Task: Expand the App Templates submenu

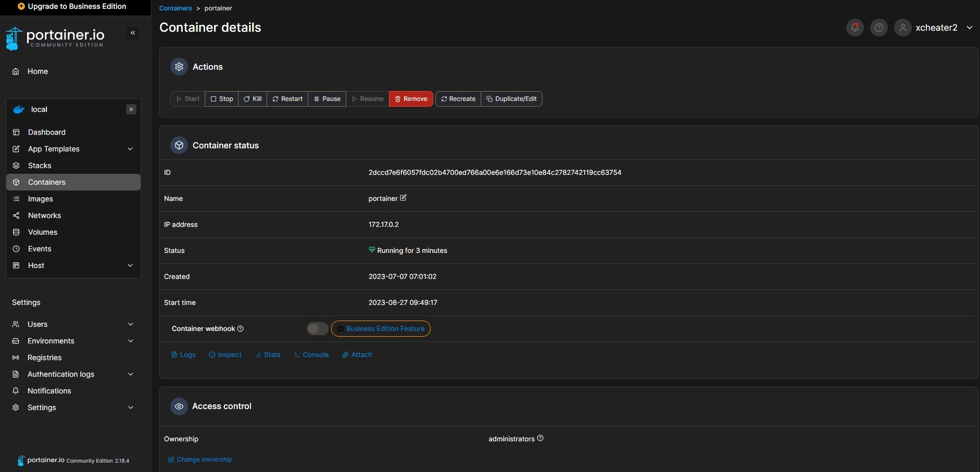Action: pos(130,149)
